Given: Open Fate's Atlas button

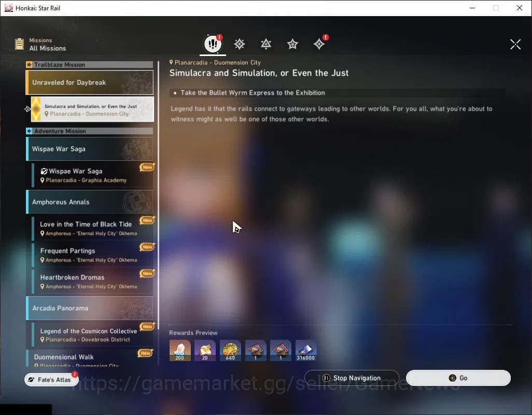Looking at the screenshot, I should [x=51, y=380].
